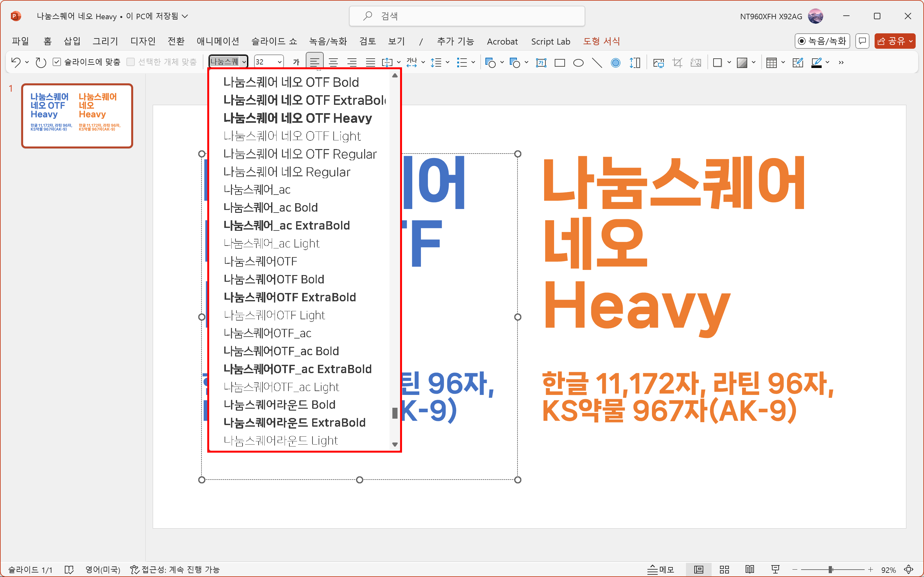Toggle the 메모 notes pane in status bar
This screenshot has height=577, width=924.
[x=661, y=569]
